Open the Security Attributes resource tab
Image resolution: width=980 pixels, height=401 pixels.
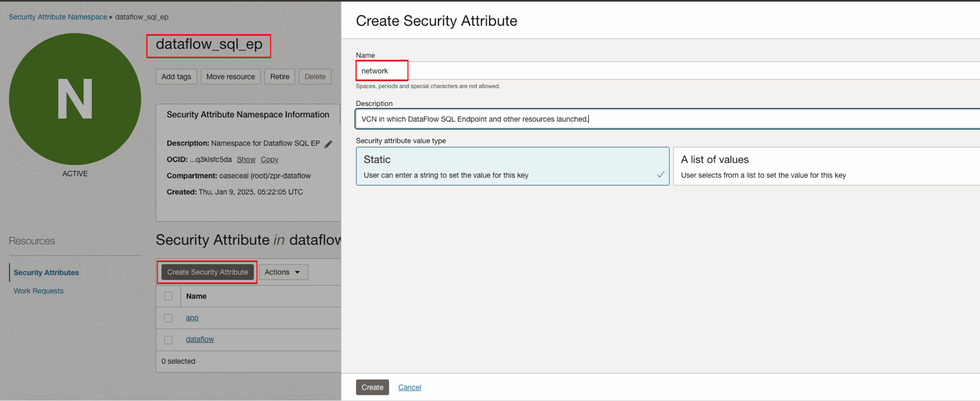pyautogui.click(x=46, y=273)
